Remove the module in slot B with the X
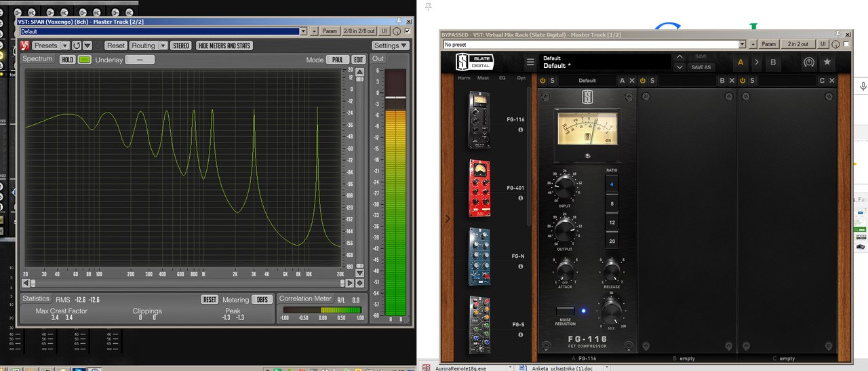This screenshot has width=868, height=371. coord(732,81)
